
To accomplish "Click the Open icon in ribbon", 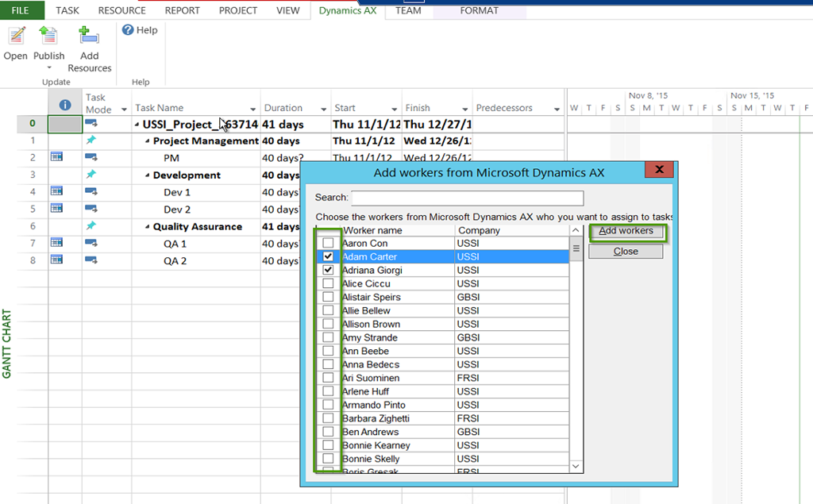I will [x=15, y=37].
